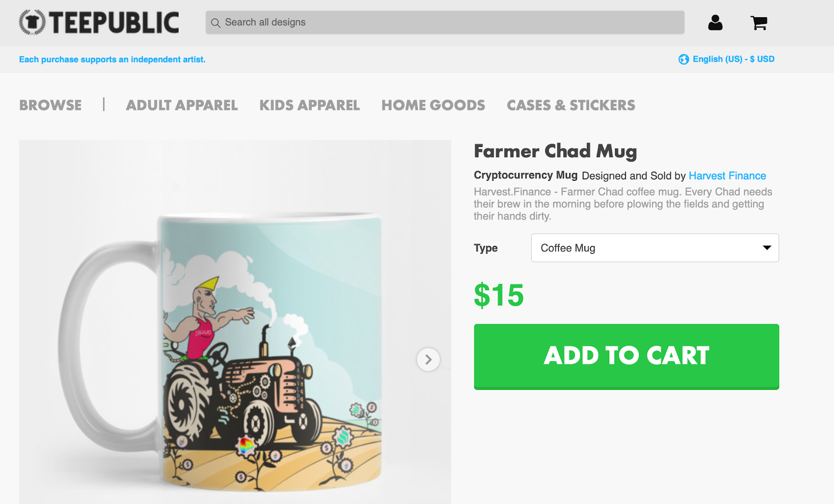This screenshot has height=504, width=834.
Task: Focus the Search all designs field
Action: coord(445,22)
